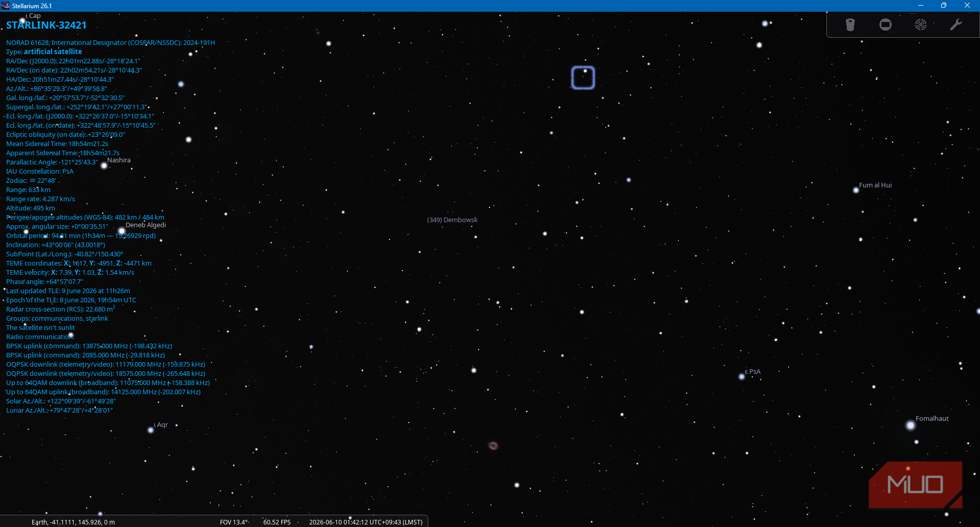Select the star Nashira

coord(104,165)
